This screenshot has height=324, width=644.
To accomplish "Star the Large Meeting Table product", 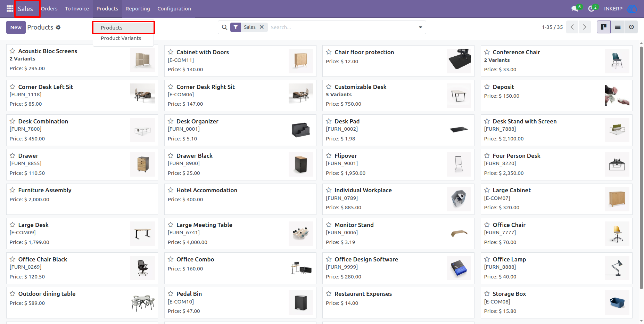I will coord(171,225).
